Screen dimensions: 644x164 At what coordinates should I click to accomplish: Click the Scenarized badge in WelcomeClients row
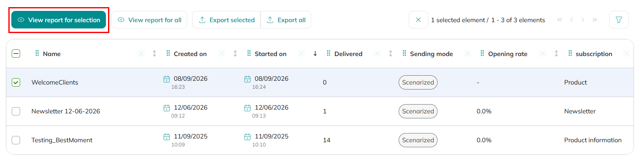pos(418,82)
